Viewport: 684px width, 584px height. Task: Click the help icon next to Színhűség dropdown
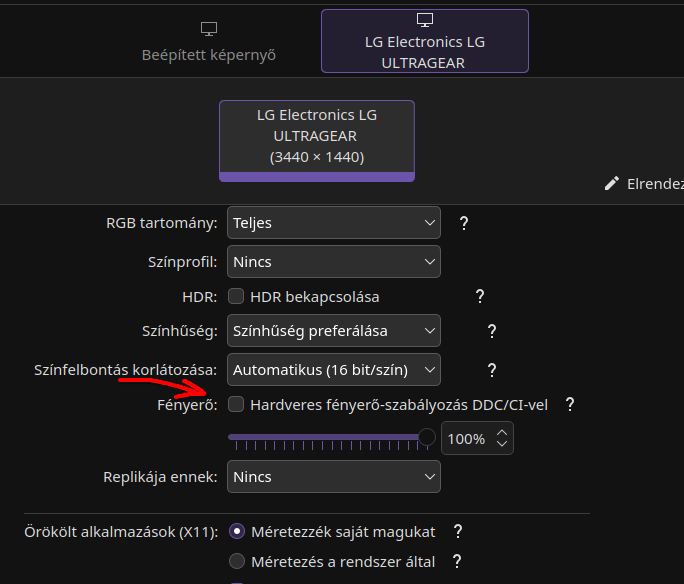point(492,330)
